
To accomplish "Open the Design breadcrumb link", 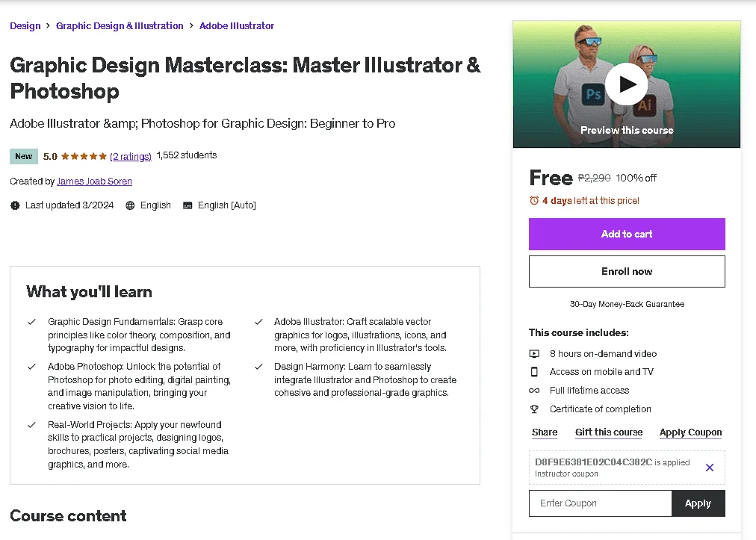I will (25, 25).
